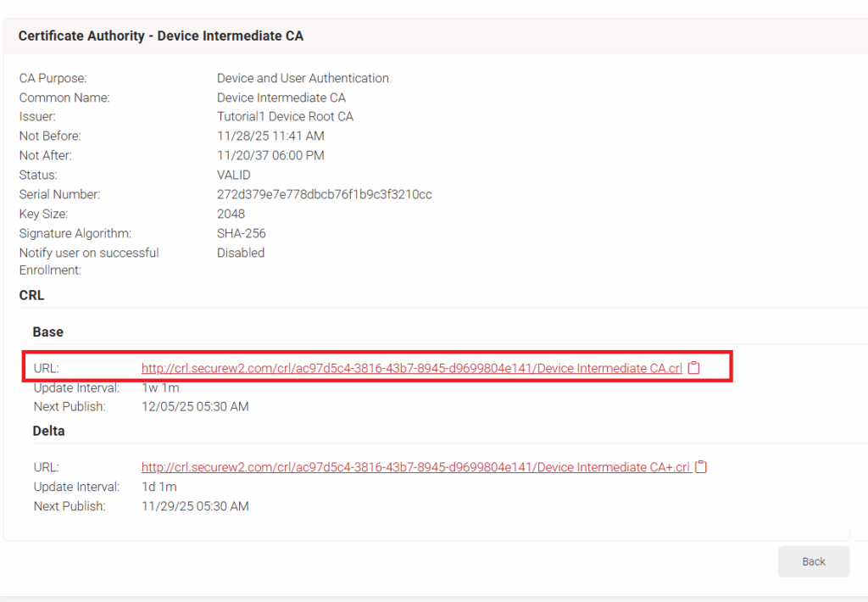The width and height of the screenshot is (868, 602).
Task: Copy the Delta CRL URL using clipboard icon
Action: pos(701,467)
